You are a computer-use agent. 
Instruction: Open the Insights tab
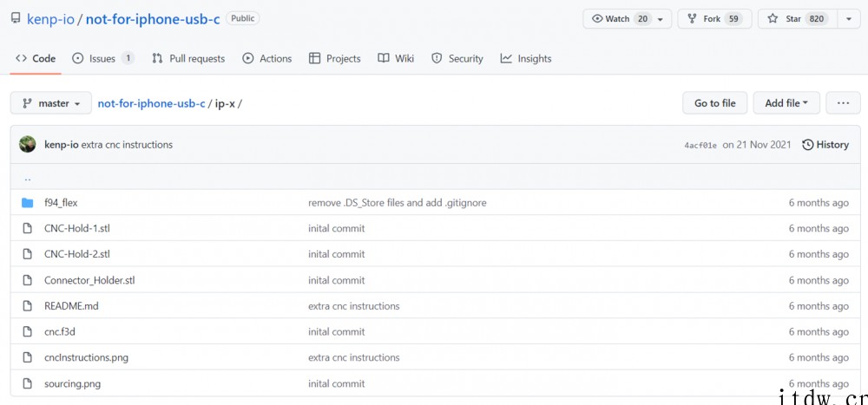[x=526, y=59]
